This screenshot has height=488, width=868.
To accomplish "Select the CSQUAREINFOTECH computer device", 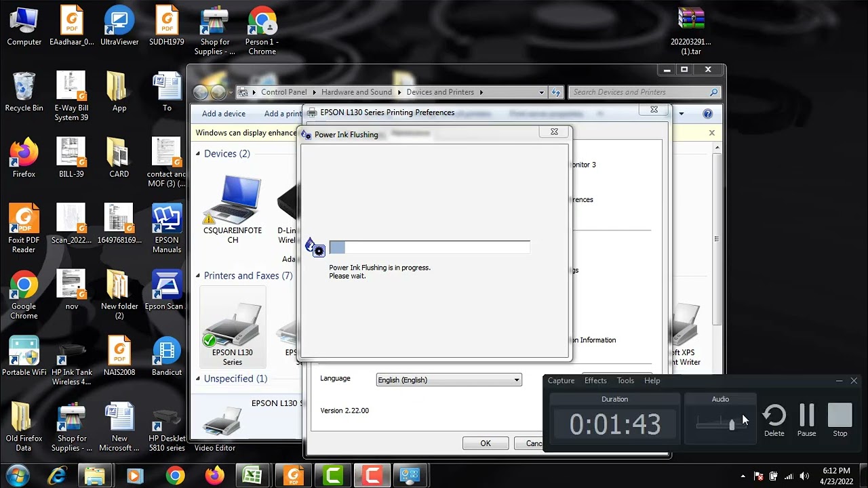I will (232, 209).
